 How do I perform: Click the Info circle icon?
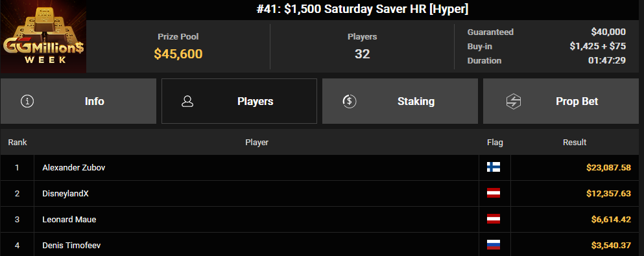(x=27, y=101)
